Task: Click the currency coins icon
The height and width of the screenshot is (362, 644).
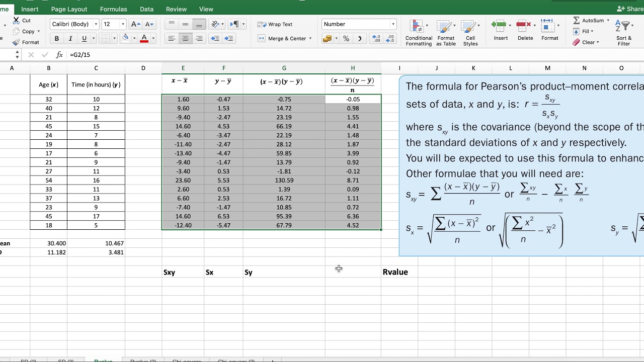Action: tap(327, 39)
